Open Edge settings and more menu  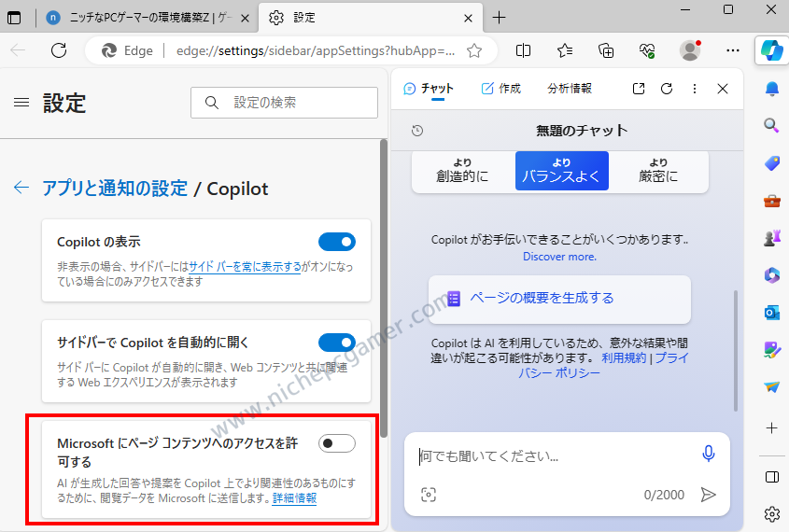(733, 50)
